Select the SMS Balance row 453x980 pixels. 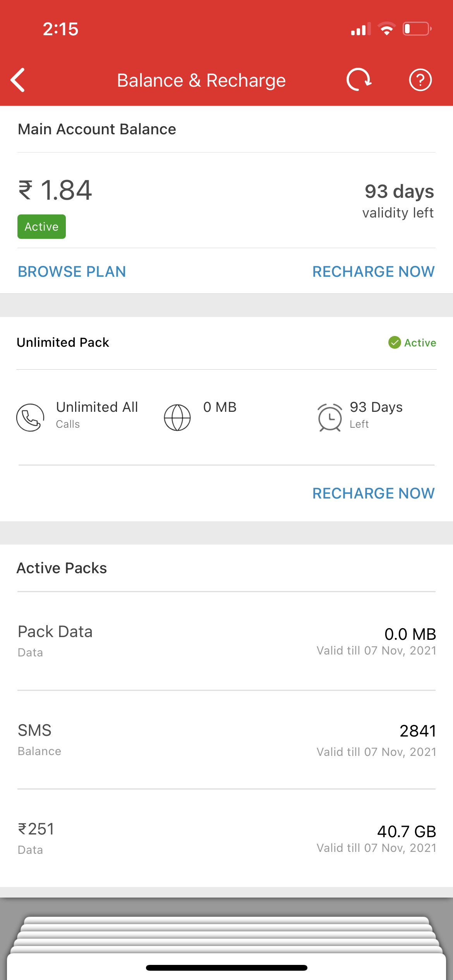tap(226, 739)
